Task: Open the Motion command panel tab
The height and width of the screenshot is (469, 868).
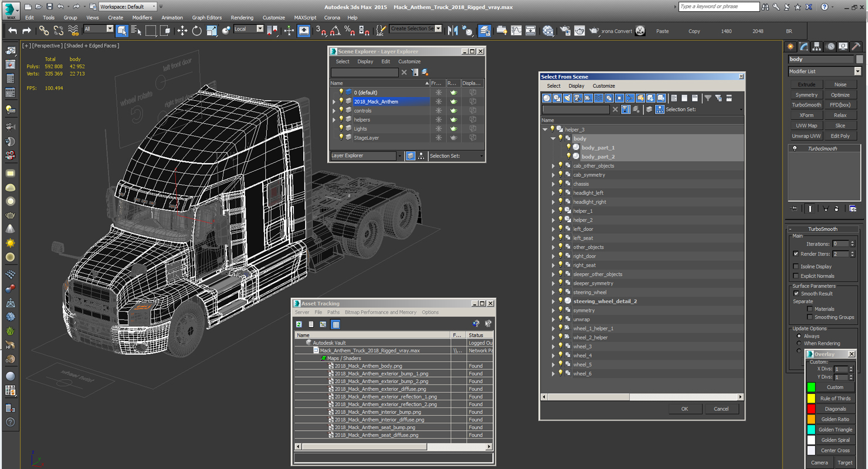Action: [x=830, y=46]
